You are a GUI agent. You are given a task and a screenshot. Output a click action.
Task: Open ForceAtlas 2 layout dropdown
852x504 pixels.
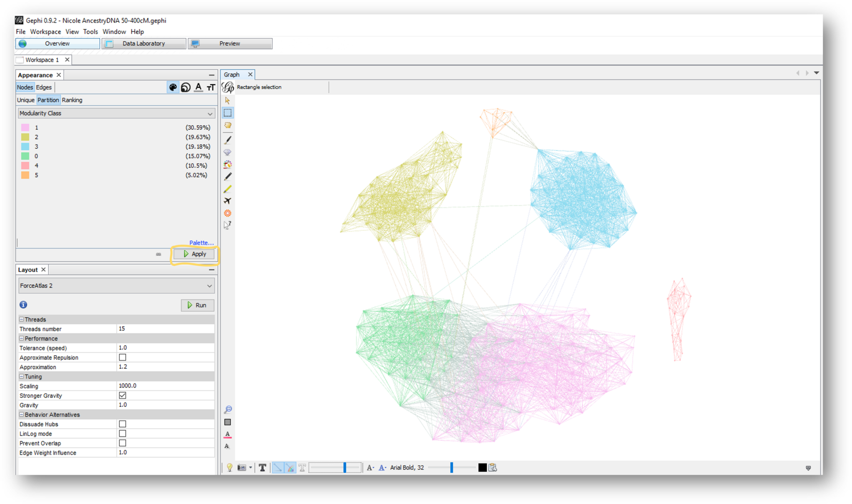116,286
